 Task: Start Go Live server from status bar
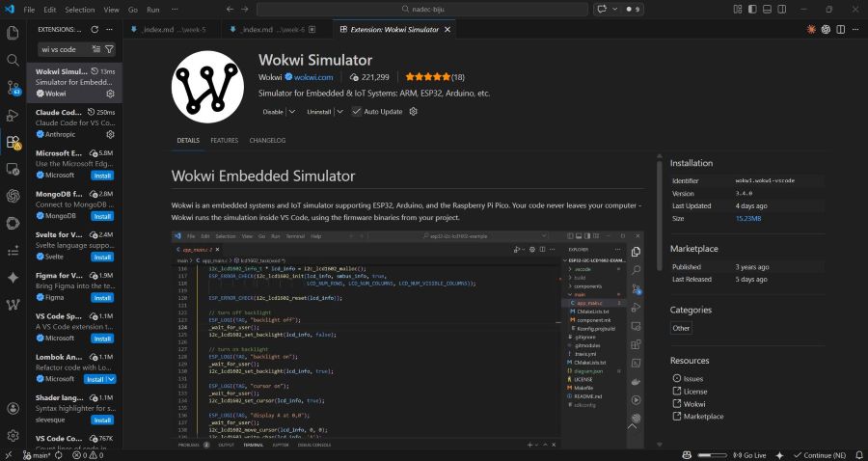(749, 455)
